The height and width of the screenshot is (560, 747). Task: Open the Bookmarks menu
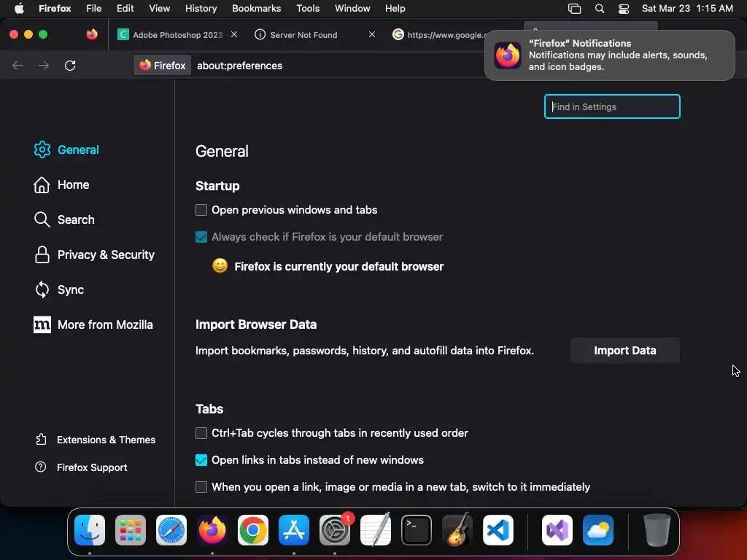pyautogui.click(x=256, y=9)
